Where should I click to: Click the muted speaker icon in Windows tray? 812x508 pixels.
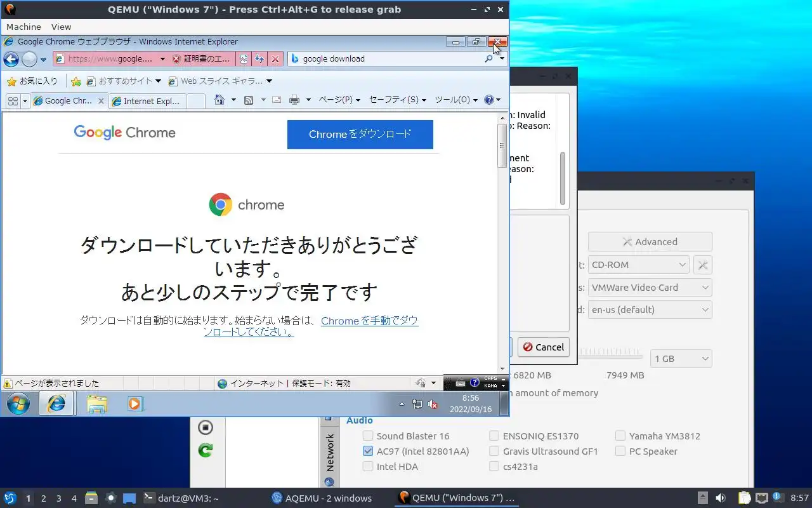point(433,404)
